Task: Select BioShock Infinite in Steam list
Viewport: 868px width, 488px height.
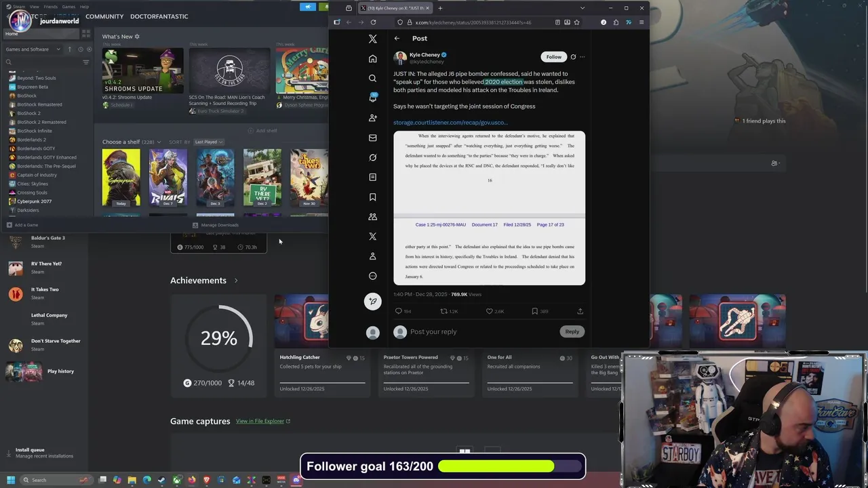Action: pyautogui.click(x=34, y=131)
